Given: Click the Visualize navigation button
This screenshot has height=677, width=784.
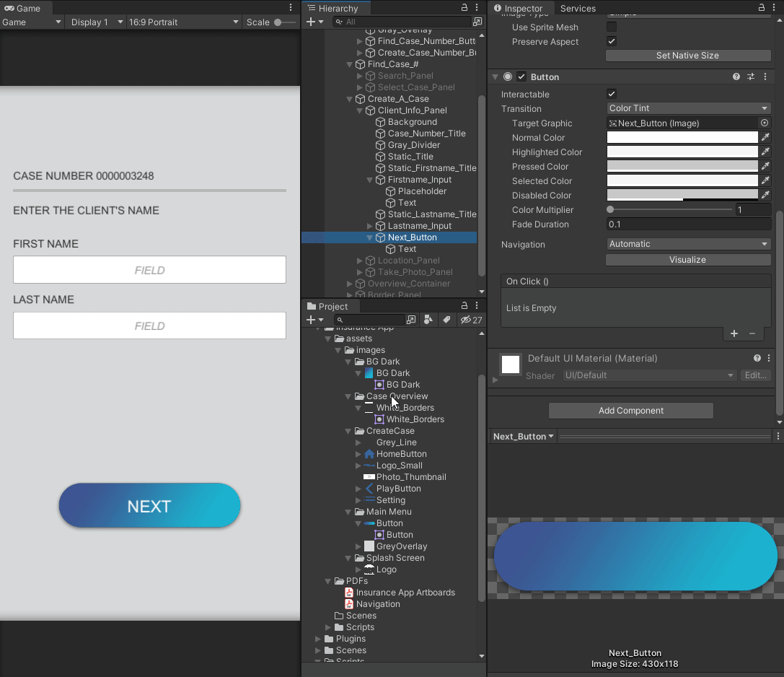Looking at the screenshot, I should (x=688, y=260).
